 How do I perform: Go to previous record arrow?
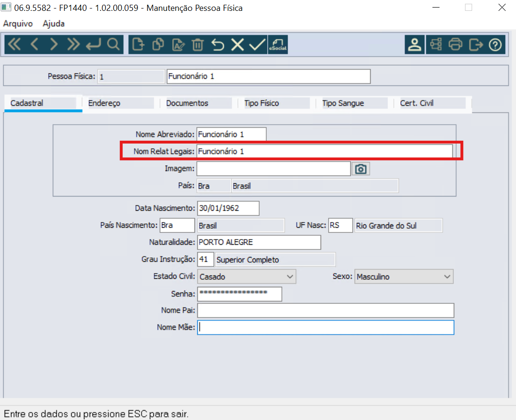34,44
